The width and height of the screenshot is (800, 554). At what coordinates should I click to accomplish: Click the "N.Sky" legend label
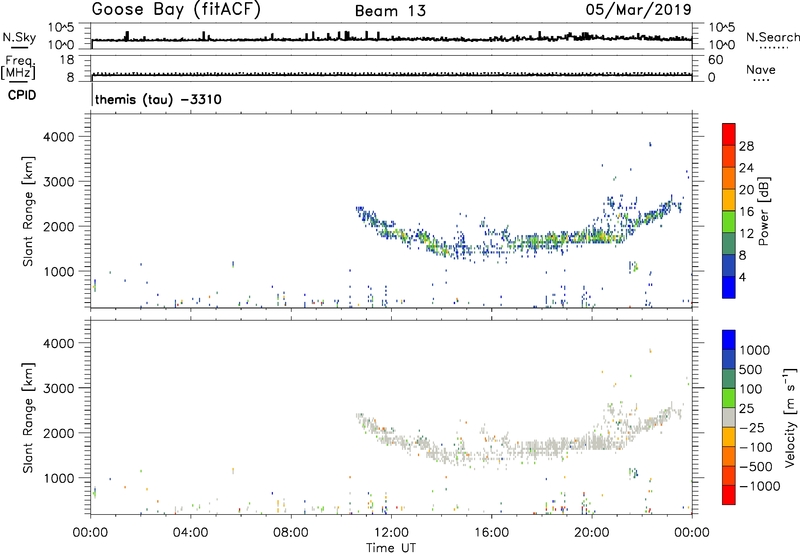point(19,37)
